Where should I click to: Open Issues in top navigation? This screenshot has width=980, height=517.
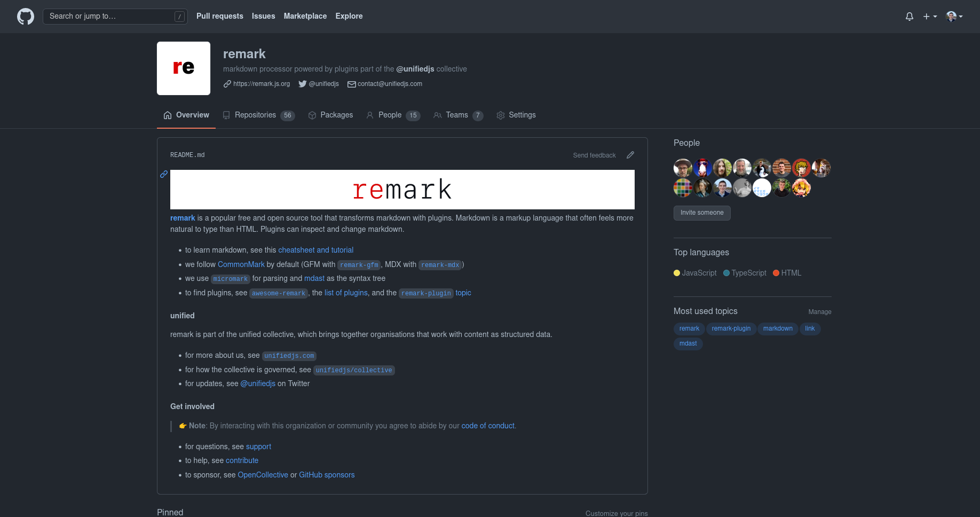point(264,16)
